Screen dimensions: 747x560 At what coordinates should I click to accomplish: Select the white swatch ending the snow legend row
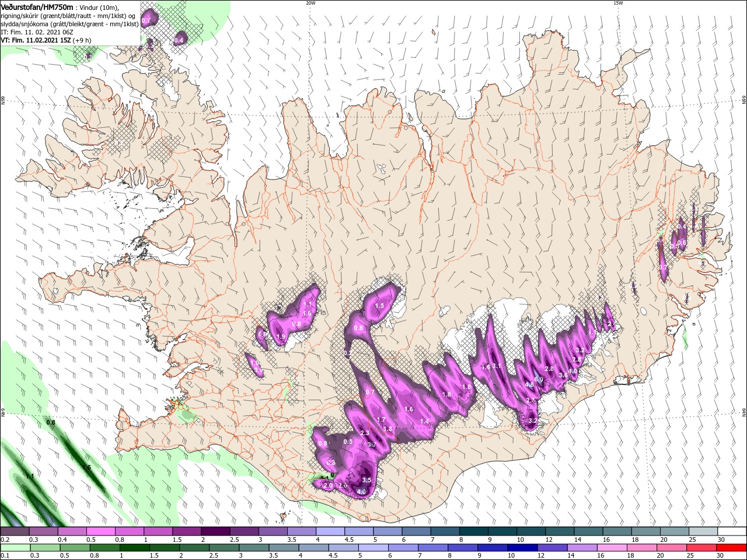(732, 531)
